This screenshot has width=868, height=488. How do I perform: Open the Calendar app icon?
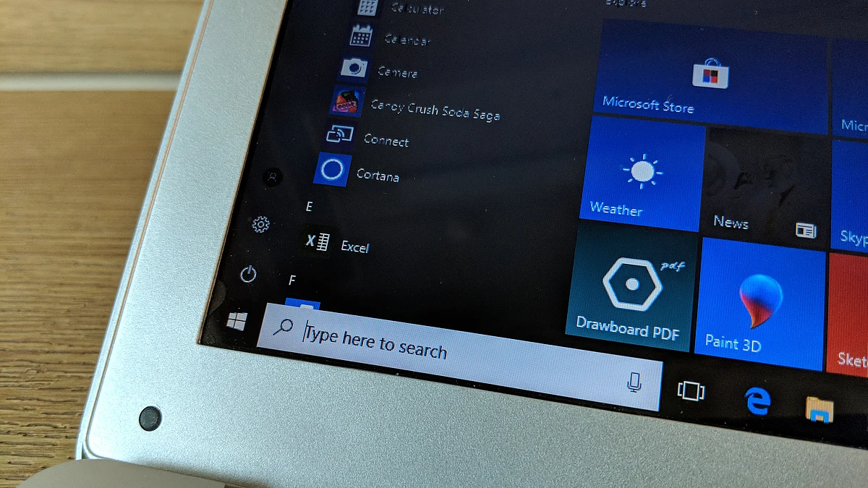point(361,36)
